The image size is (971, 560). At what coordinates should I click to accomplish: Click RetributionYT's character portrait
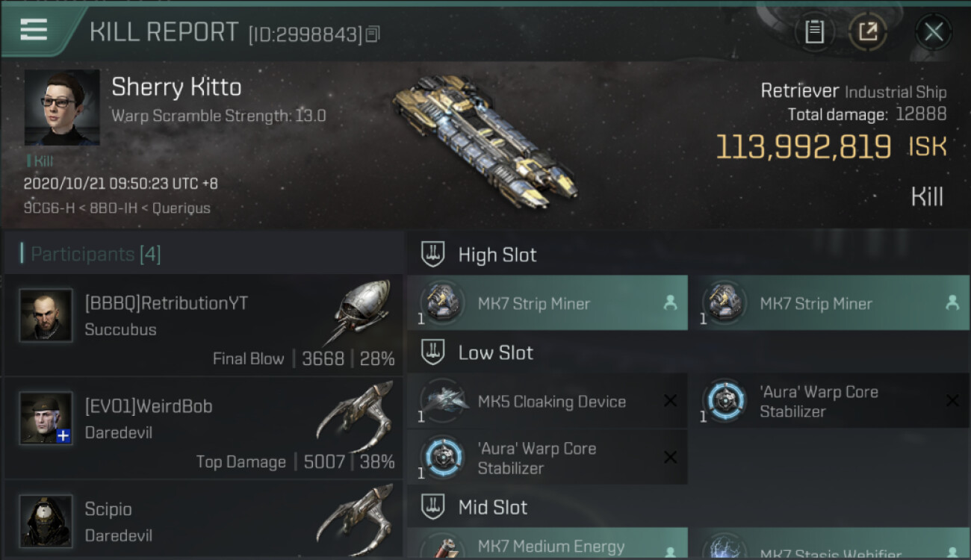point(46,315)
